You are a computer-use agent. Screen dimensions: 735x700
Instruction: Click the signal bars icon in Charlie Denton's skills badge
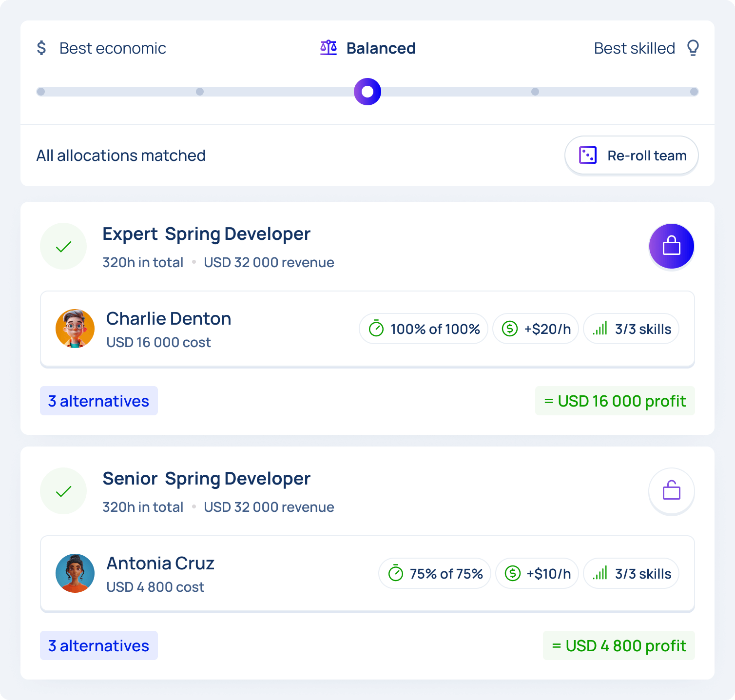pos(600,329)
